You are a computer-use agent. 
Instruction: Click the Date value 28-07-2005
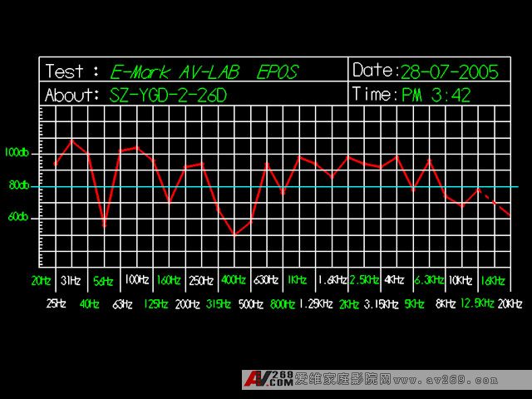pos(449,71)
